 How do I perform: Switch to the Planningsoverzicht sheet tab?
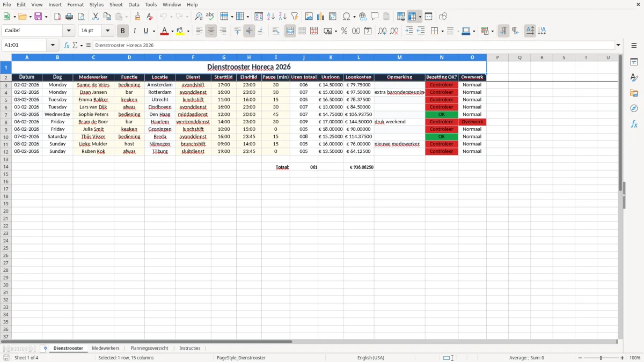(149, 349)
